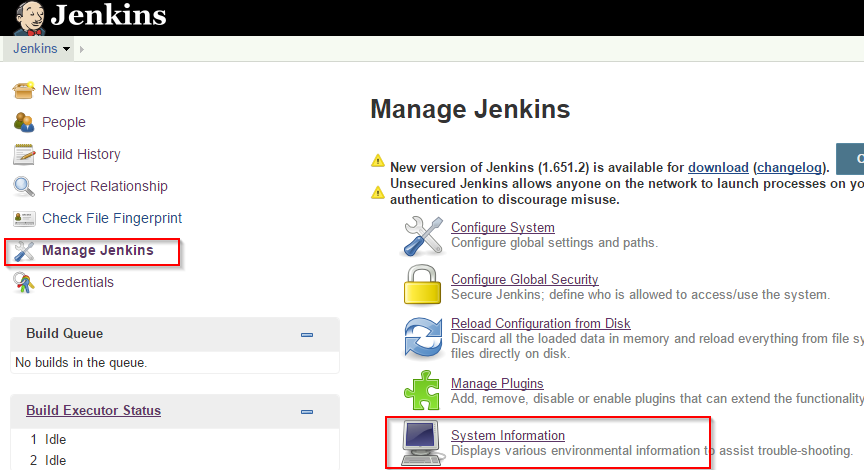Select the 'No builds in the queue.' text
Screen dimensions: 864x470
click(81, 363)
